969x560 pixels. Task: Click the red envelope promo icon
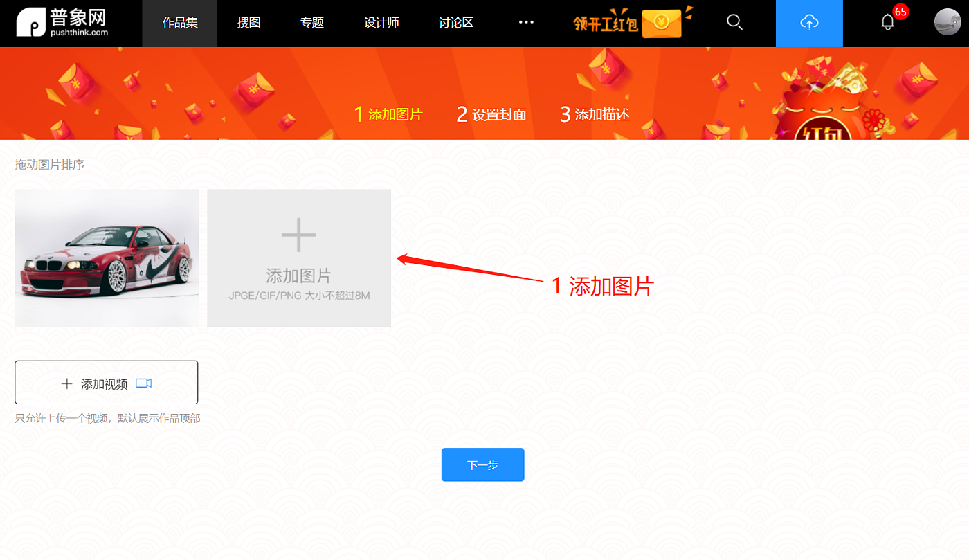663,24
